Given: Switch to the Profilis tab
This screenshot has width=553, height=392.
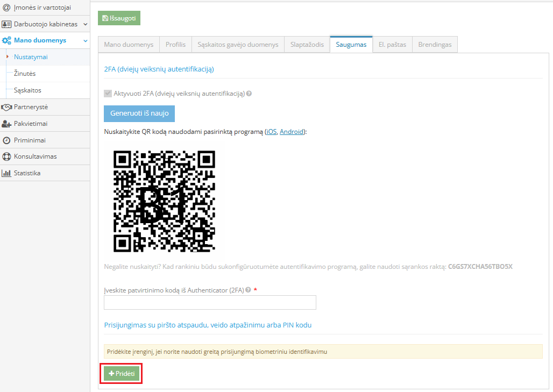Looking at the screenshot, I should pyautogui.click(x=175, y=45).
